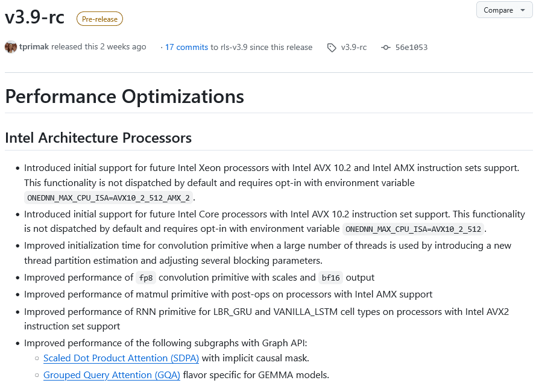Open Scaled Dot Product Attention (SDPA) link
The width and height of the screenshot is (539, 392).
(121, 358)
